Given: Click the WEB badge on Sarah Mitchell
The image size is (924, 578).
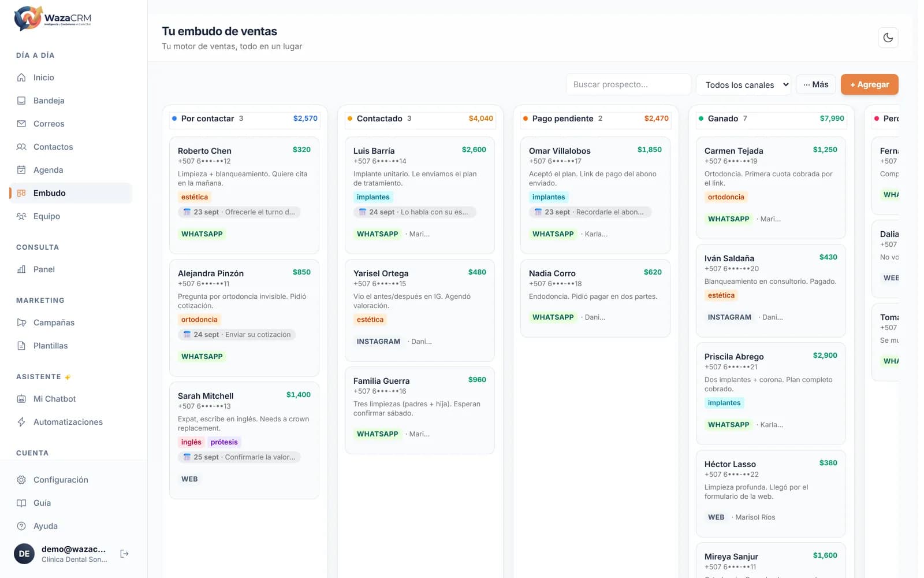Looking at the screenshot, I should coord(189,479).
